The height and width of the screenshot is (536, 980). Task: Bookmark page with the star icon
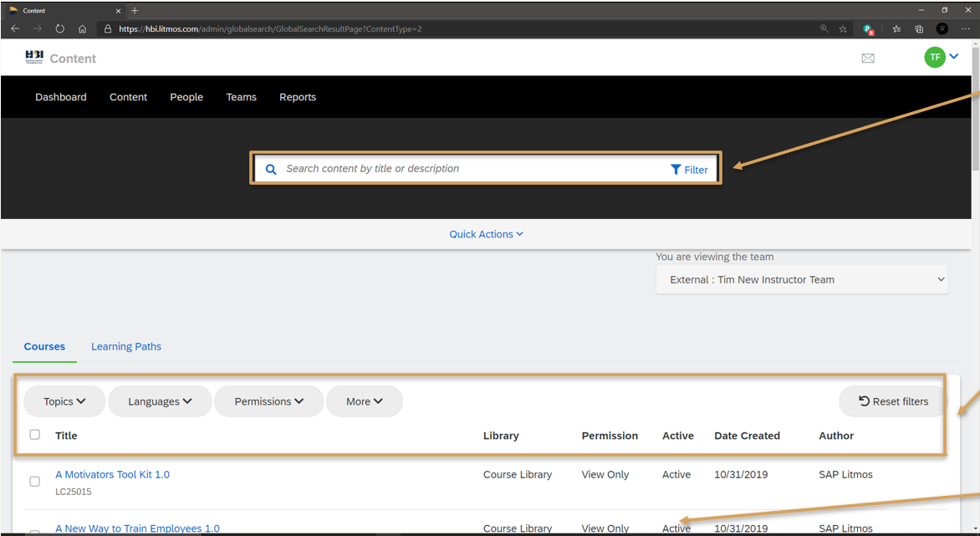click(x=843, y=28)
